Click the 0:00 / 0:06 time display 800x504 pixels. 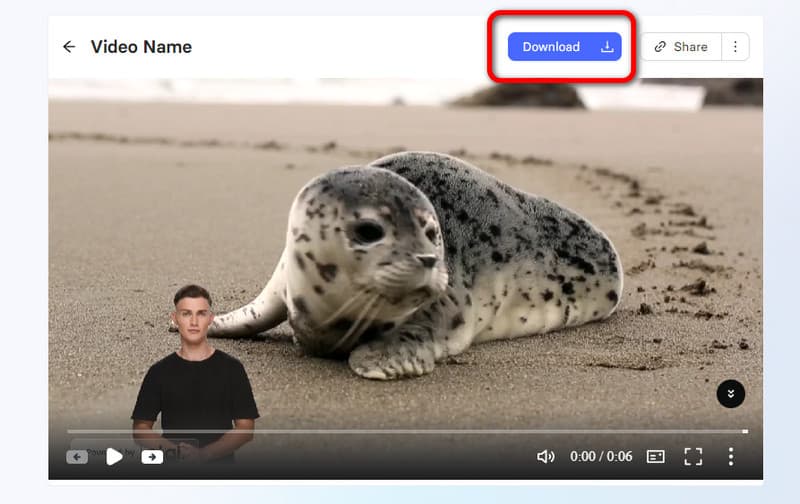coord(601,456)
